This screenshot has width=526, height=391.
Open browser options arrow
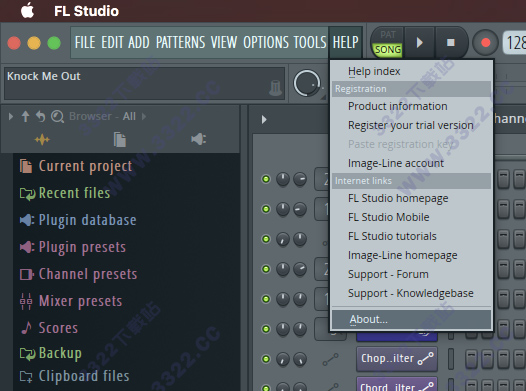tap(11, 116)
